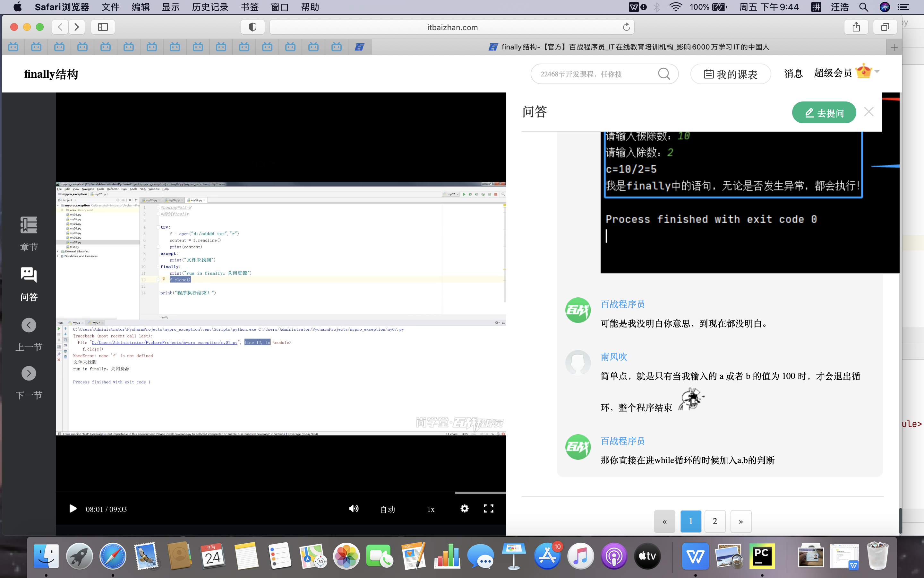This screenshot has width=924, height=578.
Task: Click the 超级会员 crown avatar
Action: [x=864, y=72]
